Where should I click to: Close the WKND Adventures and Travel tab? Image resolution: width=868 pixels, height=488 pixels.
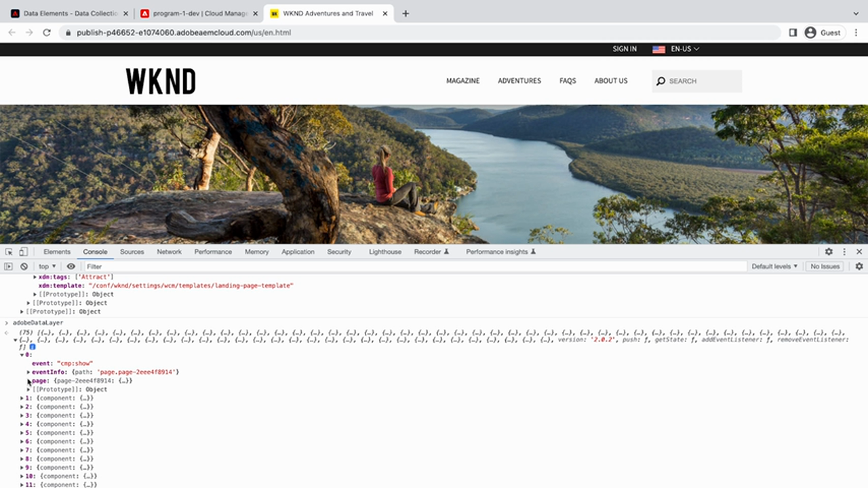tap(386, 14)
